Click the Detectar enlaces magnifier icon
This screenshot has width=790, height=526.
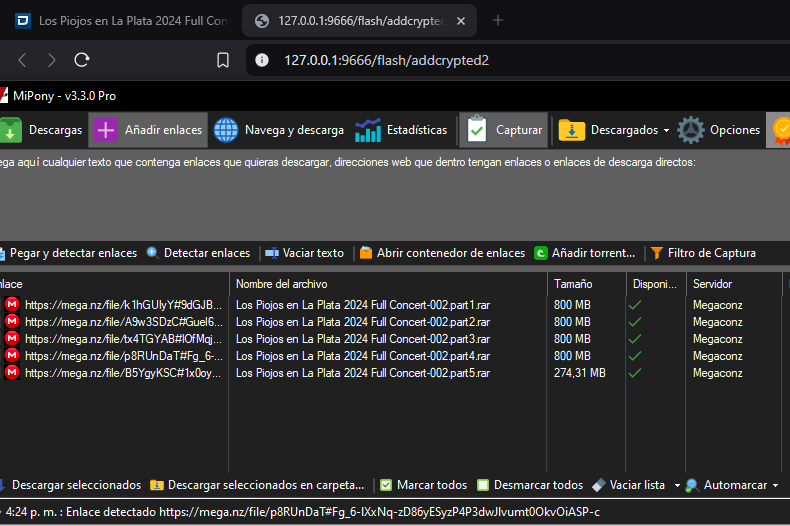tap(153, 253)
